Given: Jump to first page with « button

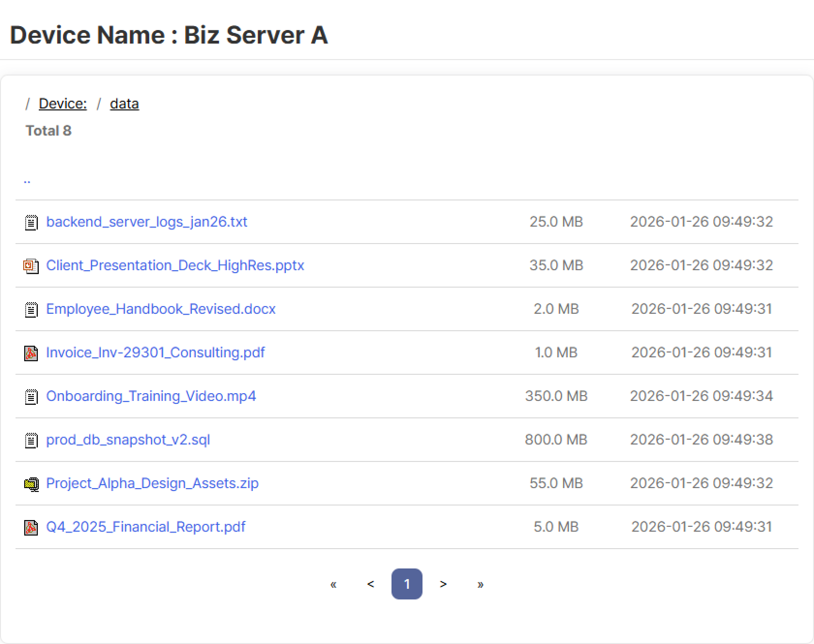Looking at the screenshot, I should 333,584.
